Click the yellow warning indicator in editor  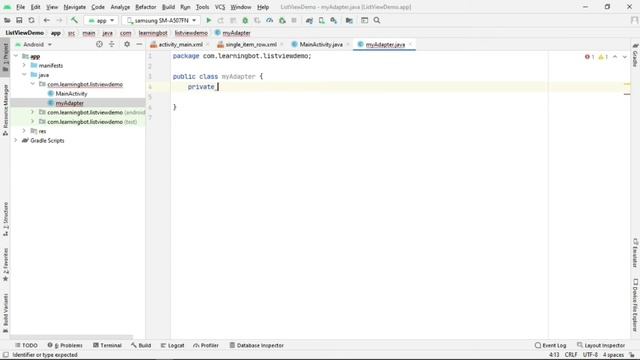[603, 57]
